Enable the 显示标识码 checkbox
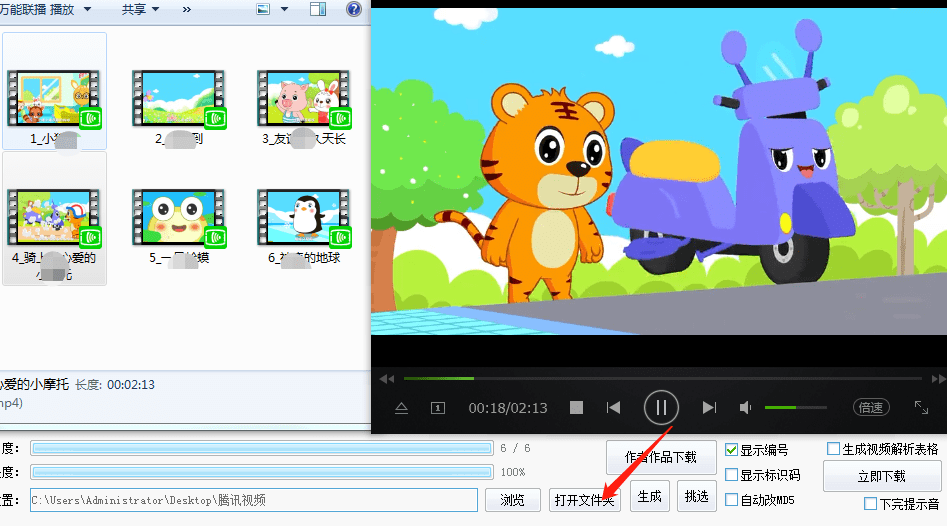Viewport: 947px width, 526px height. [x=731, y=475]
